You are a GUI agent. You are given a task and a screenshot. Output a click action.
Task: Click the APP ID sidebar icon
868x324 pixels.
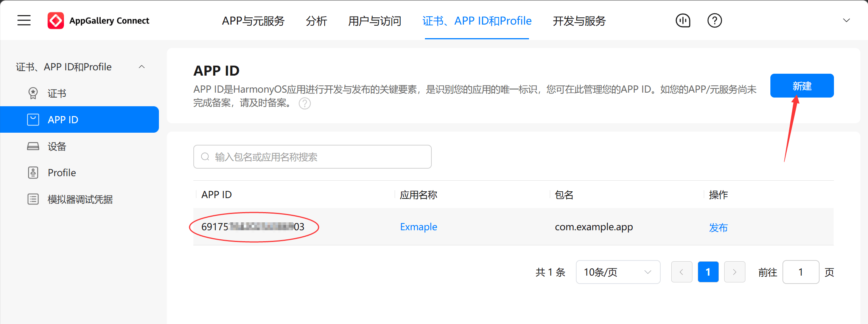[33, 119]
